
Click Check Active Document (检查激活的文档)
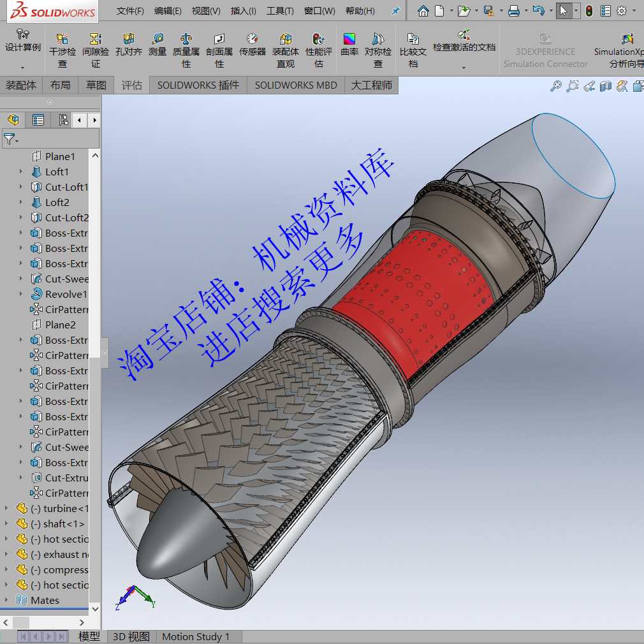[464, 40]
